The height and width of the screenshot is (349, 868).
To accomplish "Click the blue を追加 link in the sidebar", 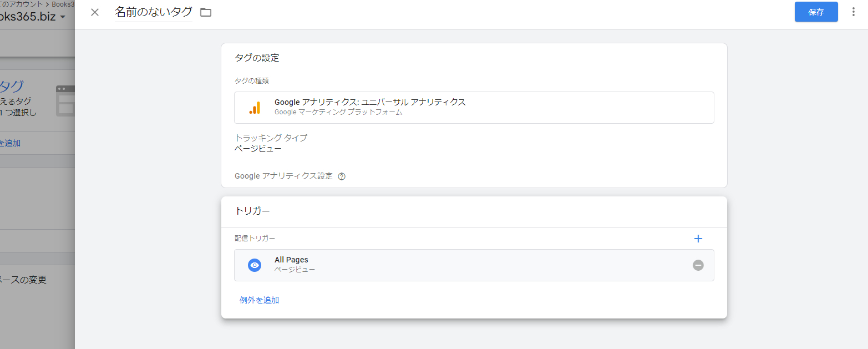I will (x=11, y=143).
